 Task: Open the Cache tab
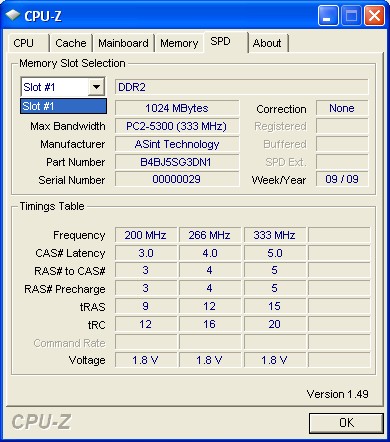71,43
